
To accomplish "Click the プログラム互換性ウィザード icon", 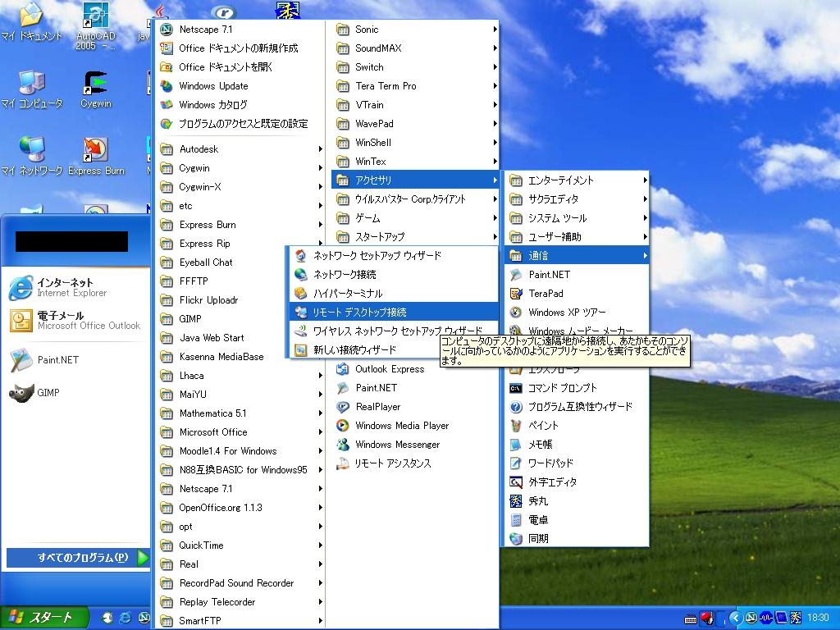I will coord(515,407).
